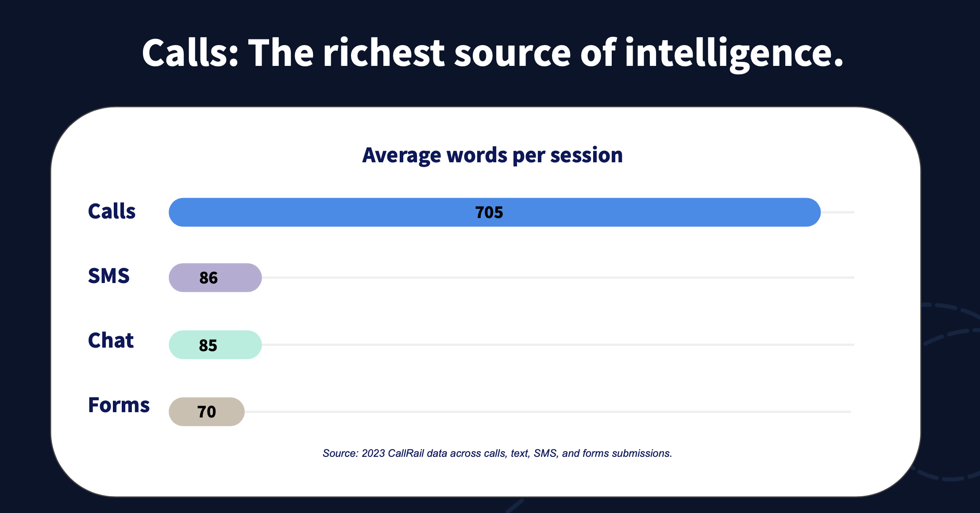Click the 86 value label

point(208,278)
